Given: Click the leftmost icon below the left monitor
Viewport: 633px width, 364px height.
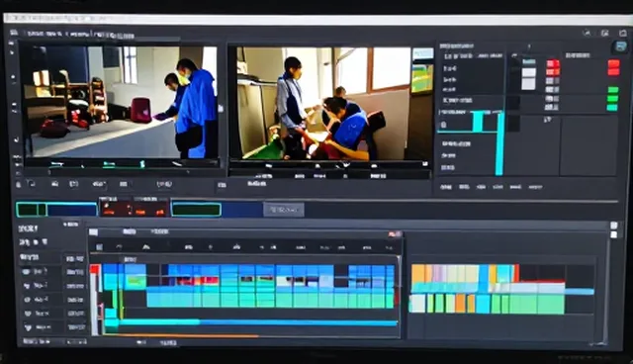Looking at the screenshot, I should [x=18, y=184].
